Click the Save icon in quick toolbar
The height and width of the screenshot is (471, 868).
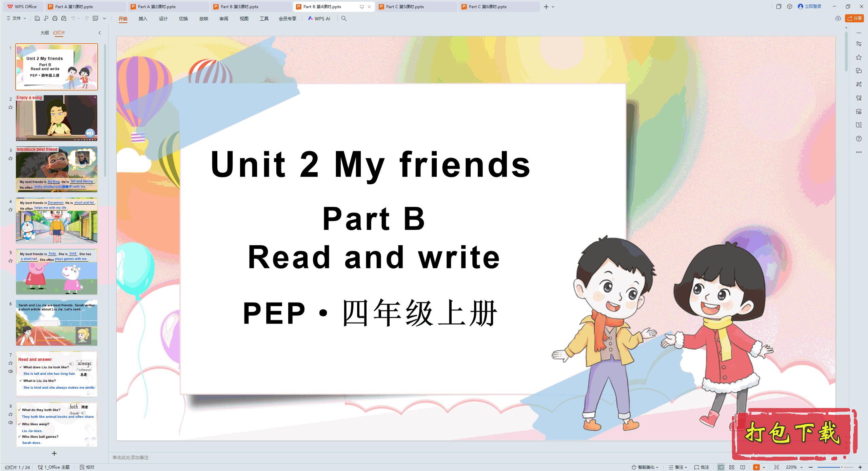coord(37,18)
